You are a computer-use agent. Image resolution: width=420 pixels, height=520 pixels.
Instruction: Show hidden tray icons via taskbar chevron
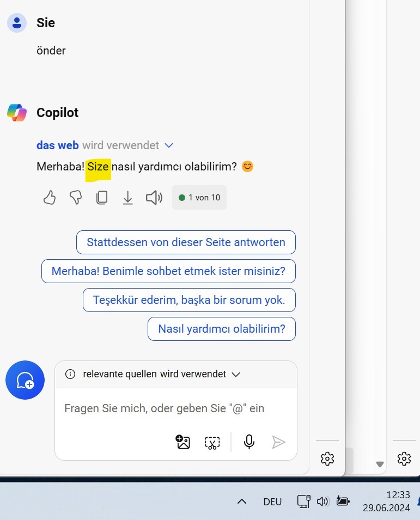(242, 501)
